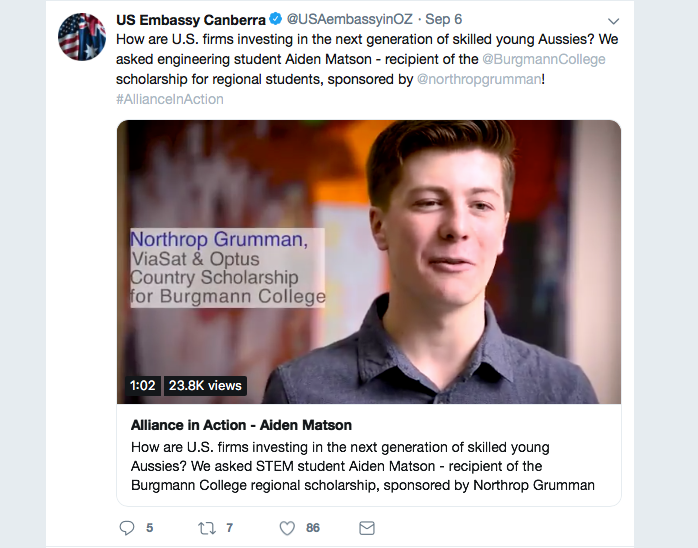Open the US Embassy Canberra profile avatar
Image resolution: width=698 pixels, height=548 pixels.
pos(82,37)
